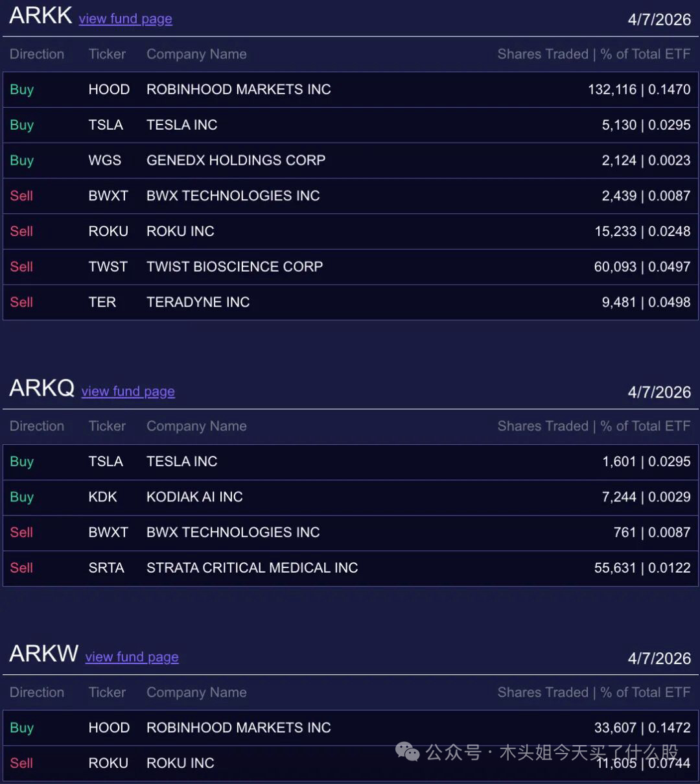Click the ROKU ticker in ARKW table
This screenshot has height=784, width=700.
tap(108, 763)
